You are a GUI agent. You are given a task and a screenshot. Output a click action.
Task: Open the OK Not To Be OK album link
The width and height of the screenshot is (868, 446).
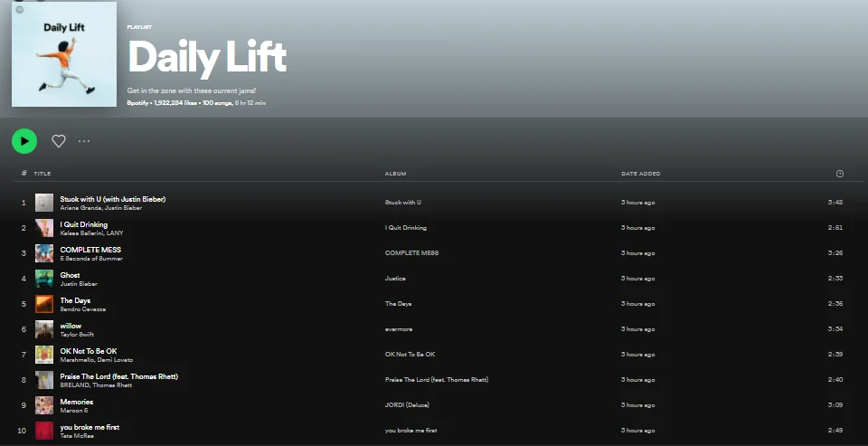click(x=410, y=354)
